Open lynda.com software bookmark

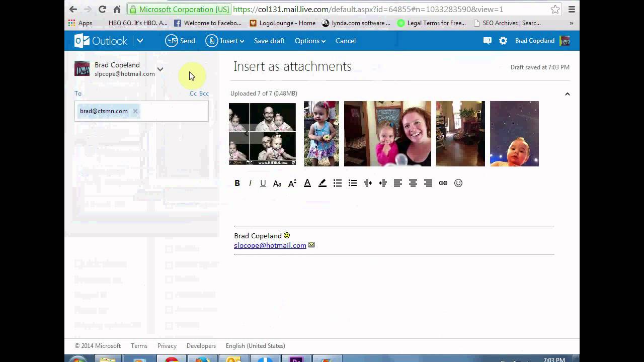356,23
